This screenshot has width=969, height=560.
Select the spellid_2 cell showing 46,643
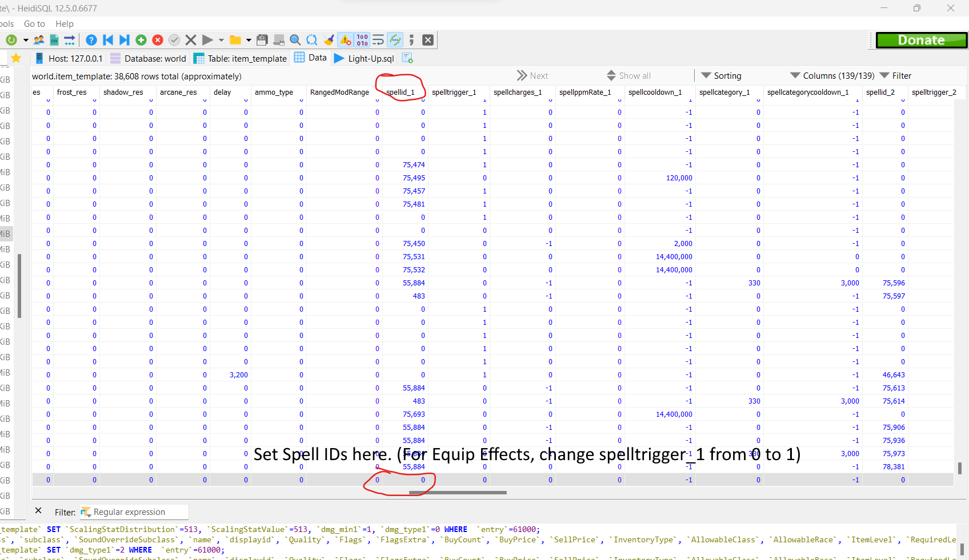884,375
